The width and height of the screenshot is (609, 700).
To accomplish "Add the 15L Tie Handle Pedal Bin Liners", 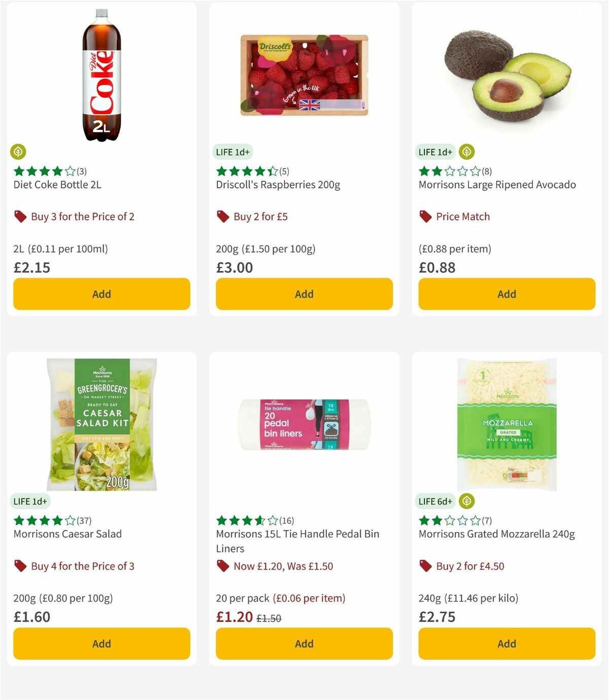I will click(304, 644).
